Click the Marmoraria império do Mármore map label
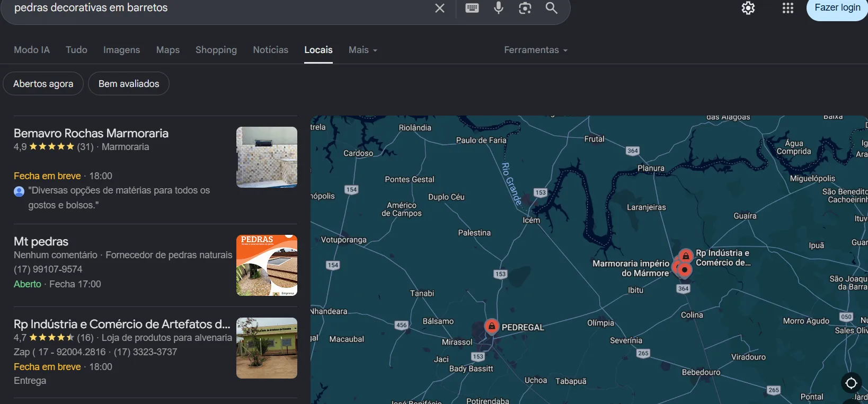 tap(631, 268)
